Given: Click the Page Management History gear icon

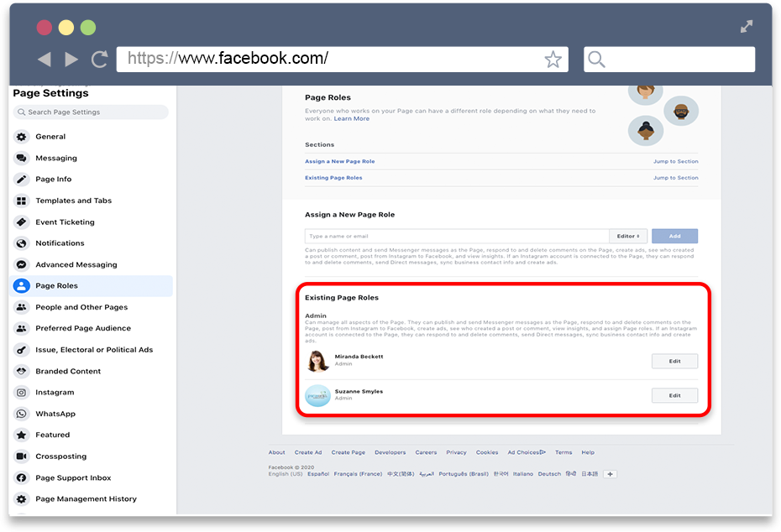Looking at the screenshot, I should 22,498.
